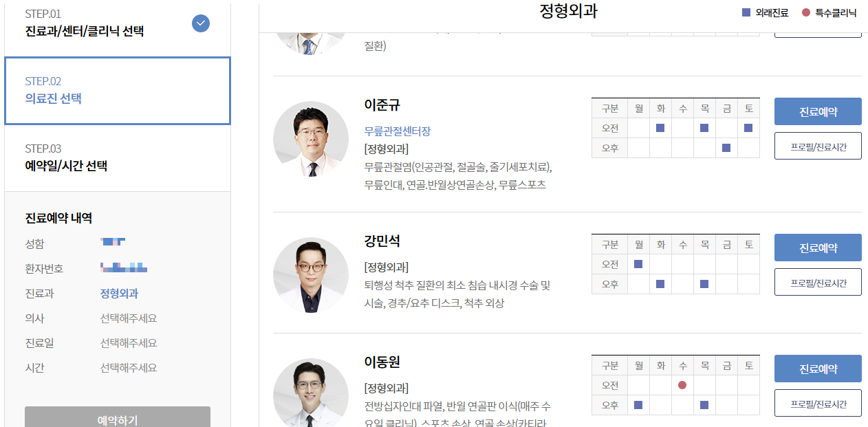Select 이준규 Saturday morning outpatient slot
Screen dimensions: 868x427
coord(748,128)
